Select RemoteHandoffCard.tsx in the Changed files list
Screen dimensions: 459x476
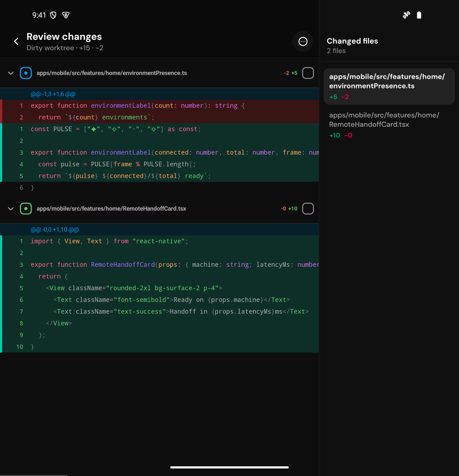tap(389, 125)
